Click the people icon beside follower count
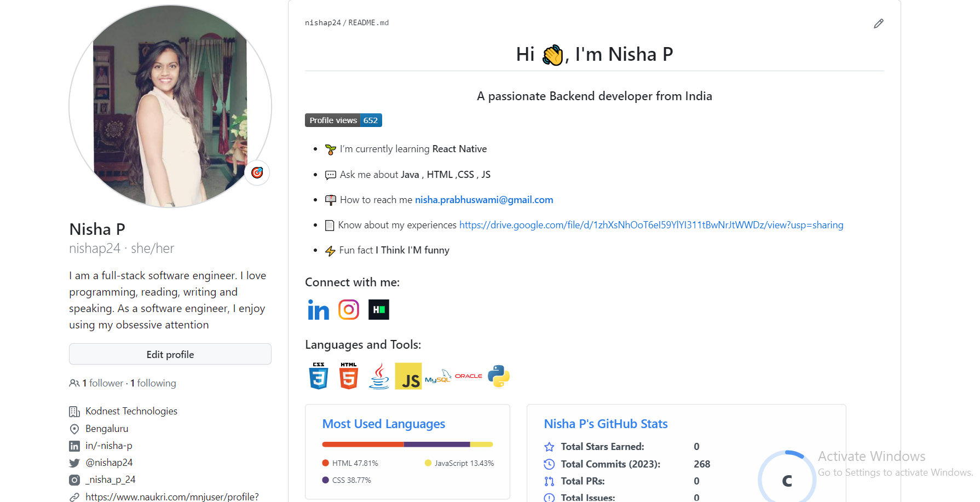Screen dimensions: 980x502 pos(74,383)
